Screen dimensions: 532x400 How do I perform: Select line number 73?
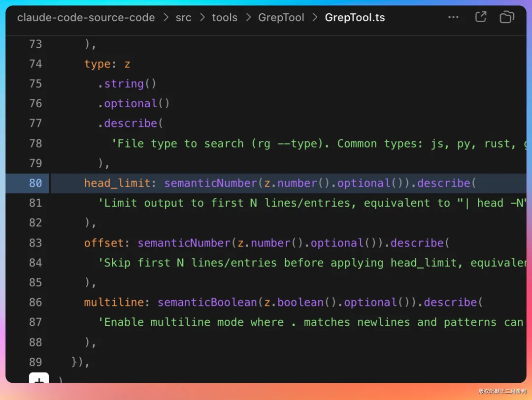pos(35,44)
